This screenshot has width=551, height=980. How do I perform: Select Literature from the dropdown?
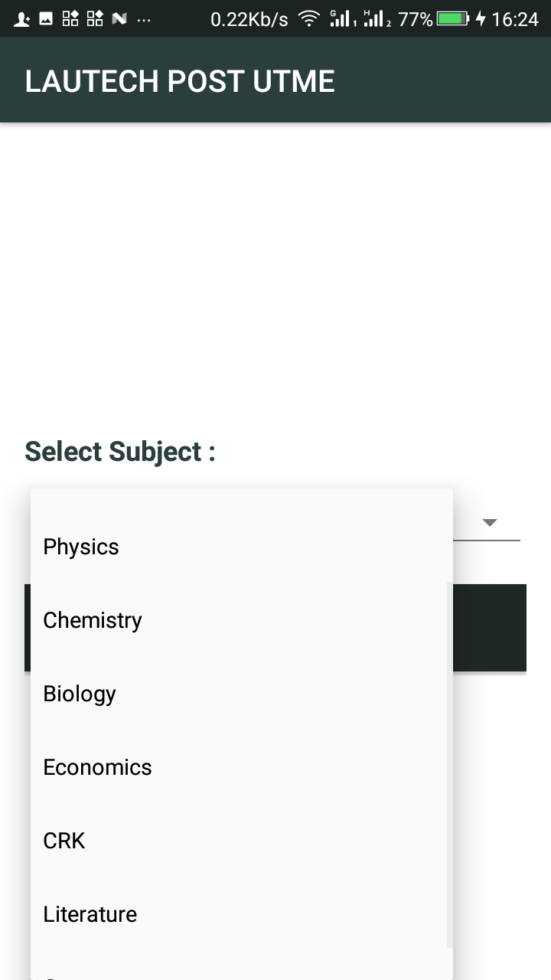point(90,914)
